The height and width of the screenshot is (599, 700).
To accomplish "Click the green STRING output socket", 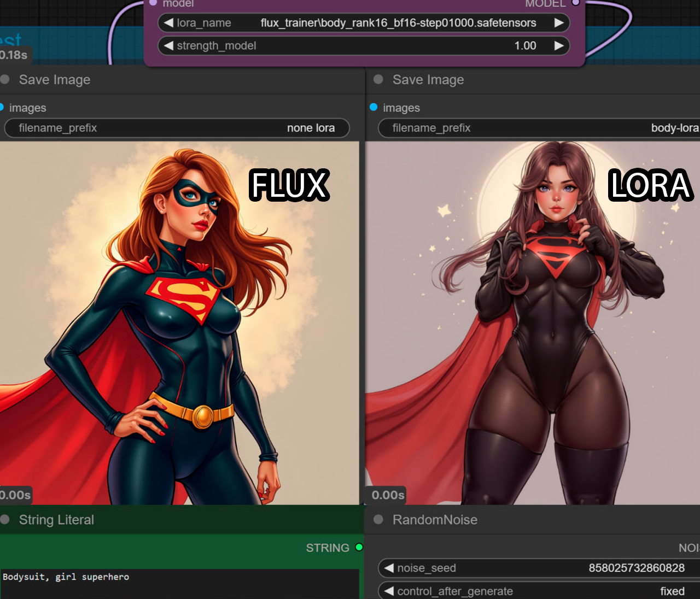I will (359, 547).
